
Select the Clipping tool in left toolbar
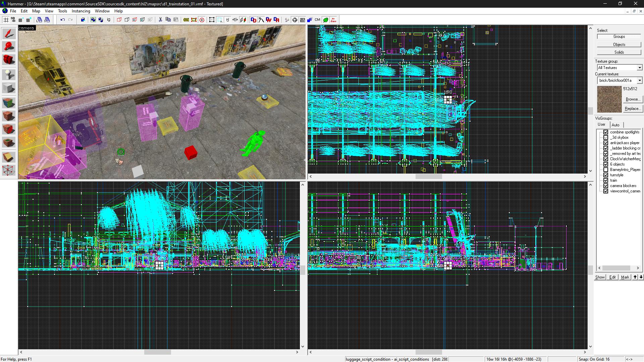click(9, 157)
